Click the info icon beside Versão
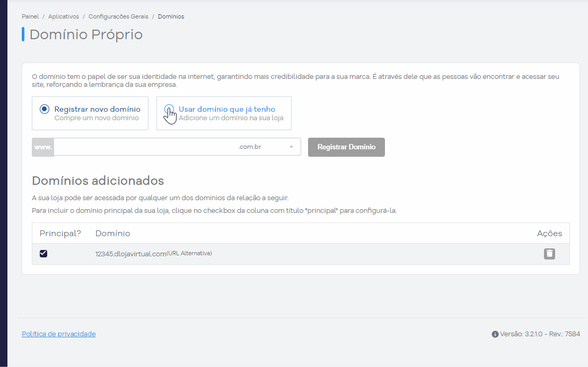 (495, 334)
